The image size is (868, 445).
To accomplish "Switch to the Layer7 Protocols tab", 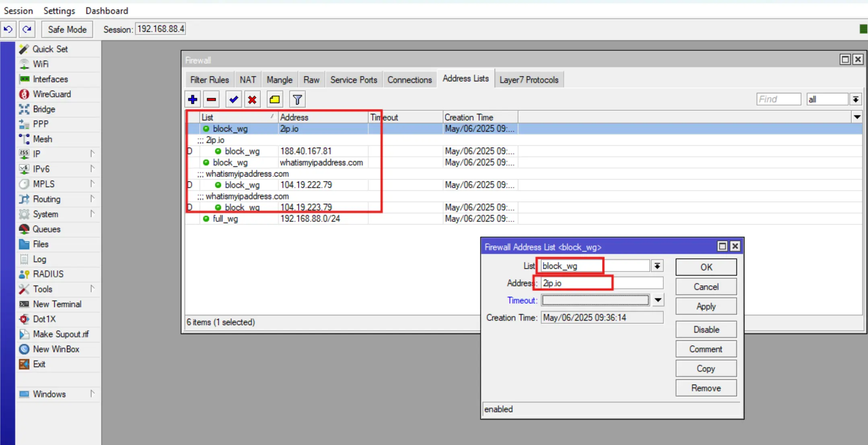I will (529, 80).
